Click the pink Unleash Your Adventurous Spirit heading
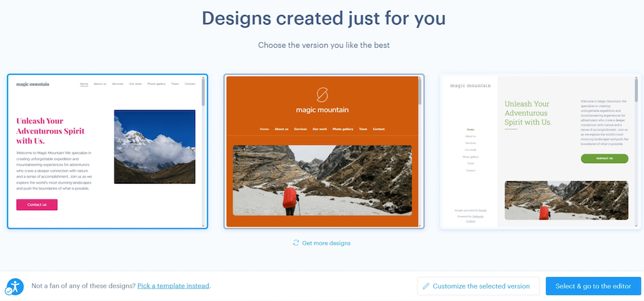644x301 pixels. [x=50, y=131]
